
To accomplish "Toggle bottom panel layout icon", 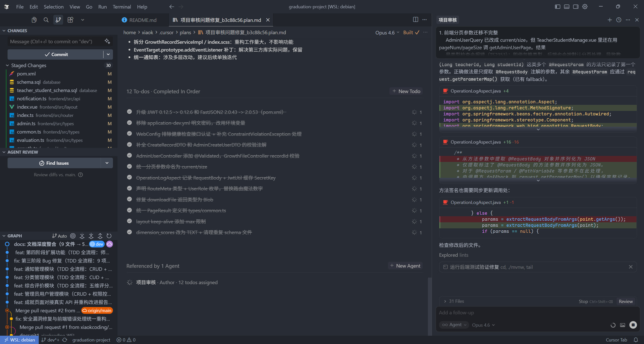I will pos(567,6).
